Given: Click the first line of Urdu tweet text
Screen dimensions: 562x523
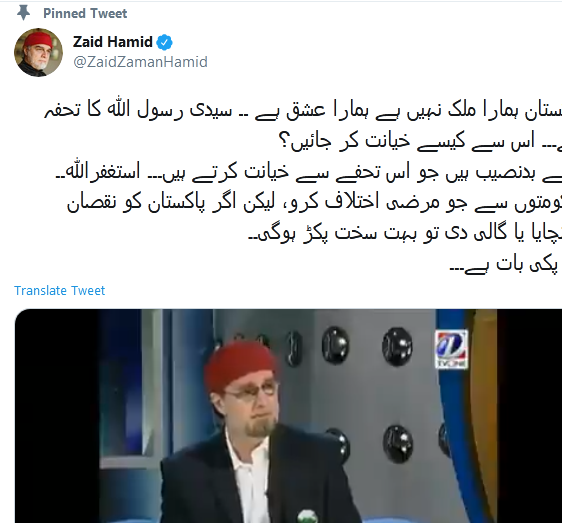Looking at the screenshot, I should (303, 110).
